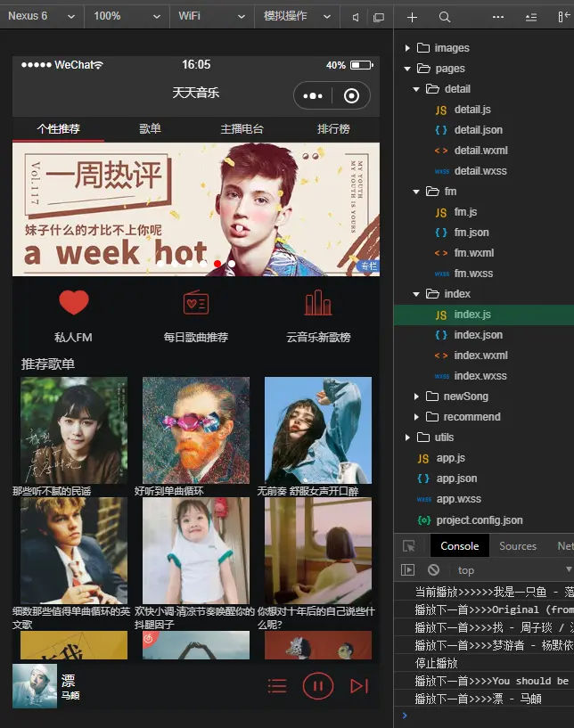Open the WiFi network dropdown

coord(212,16)
